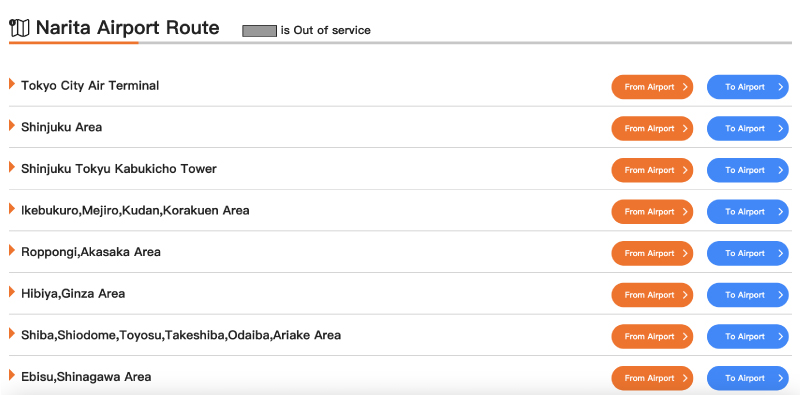Expand the Shinjuku Area orange triangle
The height and width of the screenshot is (395, 800).
click(x=12, y=126)
